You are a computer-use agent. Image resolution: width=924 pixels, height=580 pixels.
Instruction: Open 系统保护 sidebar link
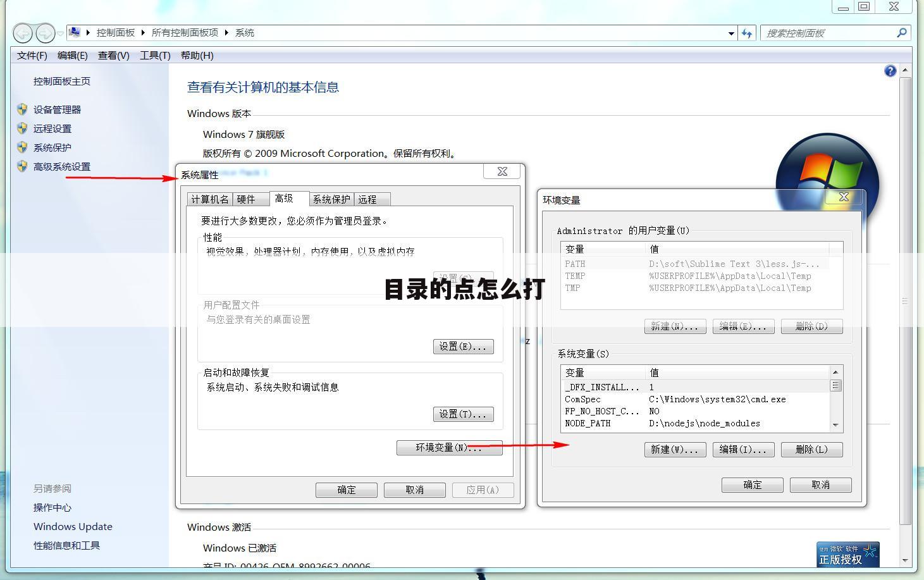point(52,147)
